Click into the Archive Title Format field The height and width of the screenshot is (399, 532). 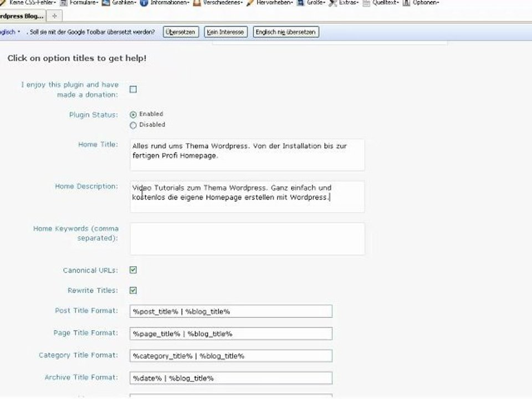point(231,378)
